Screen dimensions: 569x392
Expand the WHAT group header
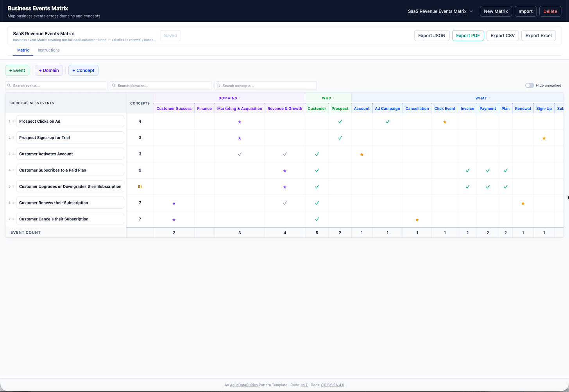[x=482, y=98]
